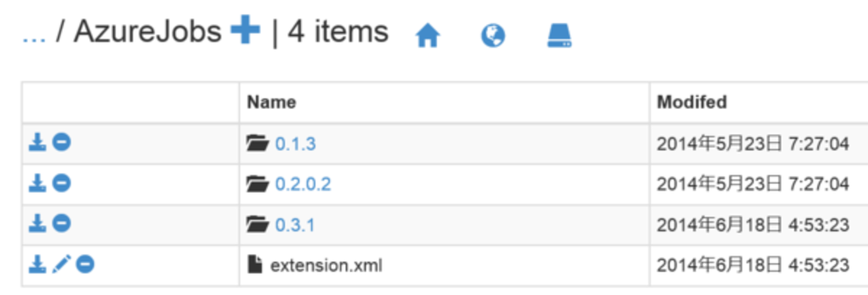The height and width of the screenshot is (295, 868).
Task: Open the 0.1.3 folder link
Action: tap(295, 143)
